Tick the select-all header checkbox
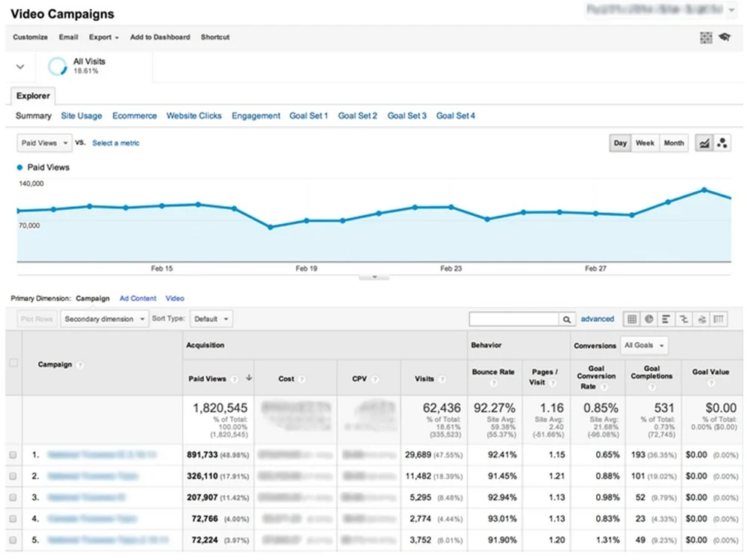This screenshot has width=747, height=560. (13, 363)
